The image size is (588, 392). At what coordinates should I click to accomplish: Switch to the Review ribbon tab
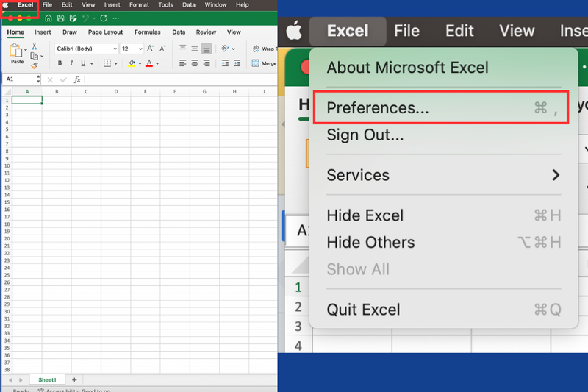click(206, 32)
